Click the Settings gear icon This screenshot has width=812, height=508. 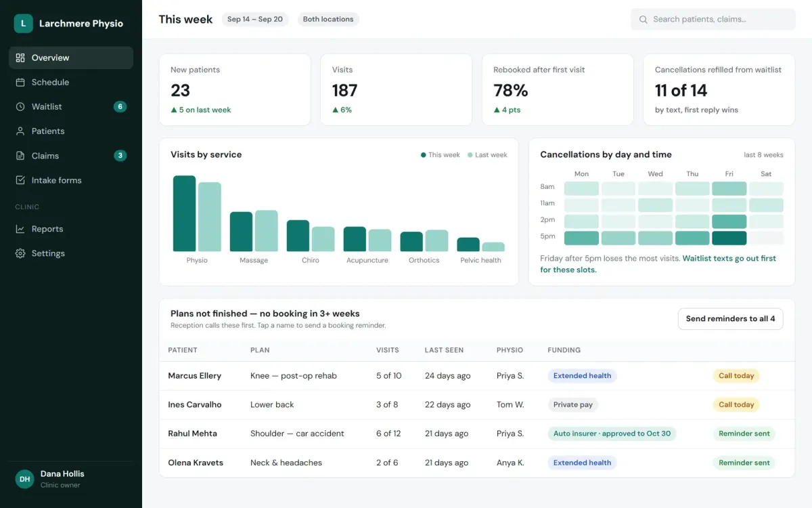(x=20, y=253)
